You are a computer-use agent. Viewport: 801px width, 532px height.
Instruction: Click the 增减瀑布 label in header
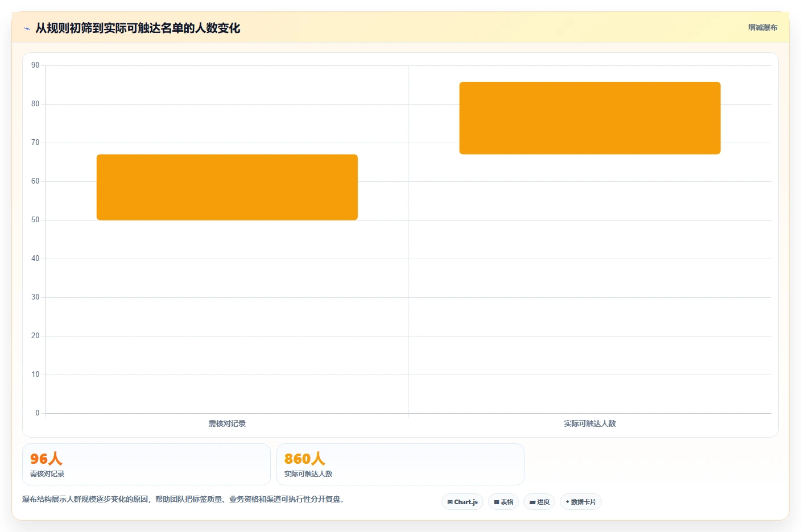763,27
